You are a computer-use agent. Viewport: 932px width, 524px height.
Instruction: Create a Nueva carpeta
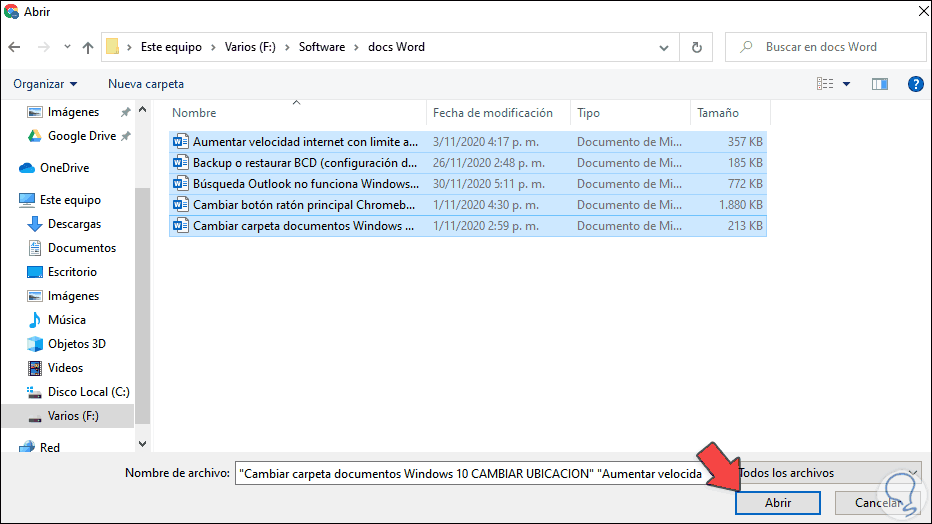point(146,84)
